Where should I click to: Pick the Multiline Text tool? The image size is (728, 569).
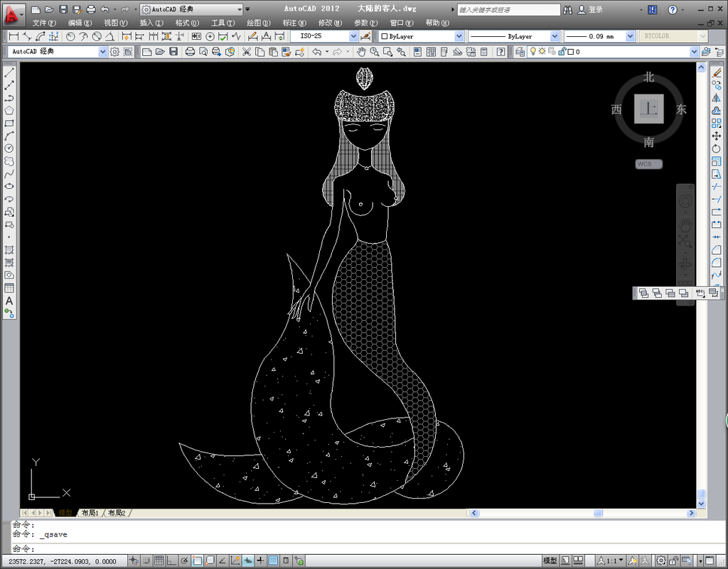click(x=9, y=301)
